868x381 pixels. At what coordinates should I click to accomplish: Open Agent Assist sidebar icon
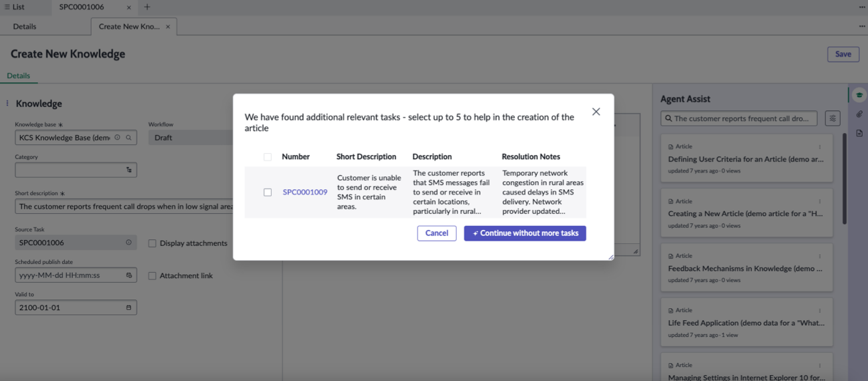(859, 95)
